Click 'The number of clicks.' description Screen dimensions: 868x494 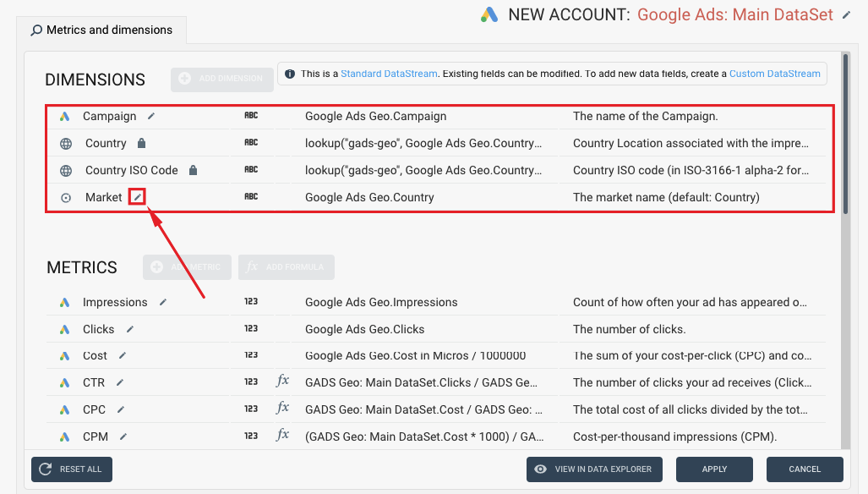(x=630, y=330)
